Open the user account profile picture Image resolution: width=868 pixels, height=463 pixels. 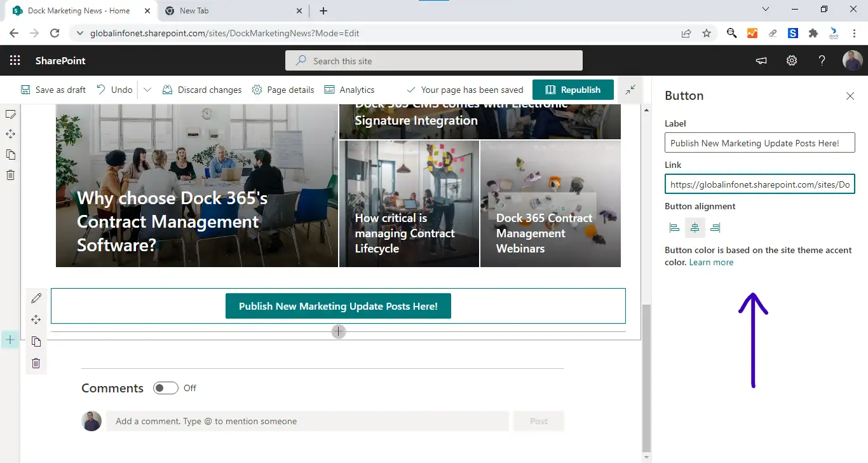pos(853,60)
